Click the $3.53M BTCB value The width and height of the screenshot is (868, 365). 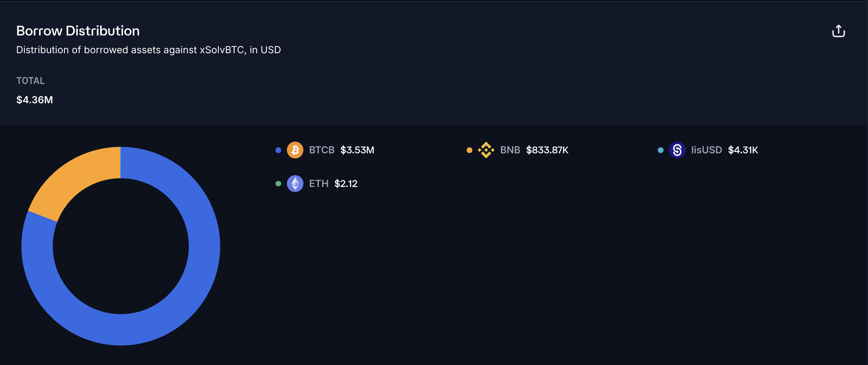click(357, 150)
